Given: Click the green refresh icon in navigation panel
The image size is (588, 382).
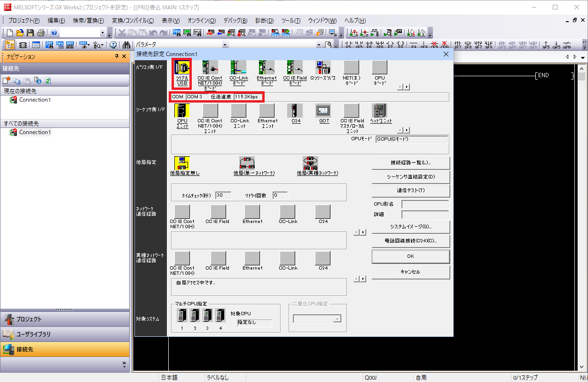Looking at the screenshot, I should click(47, 80).
